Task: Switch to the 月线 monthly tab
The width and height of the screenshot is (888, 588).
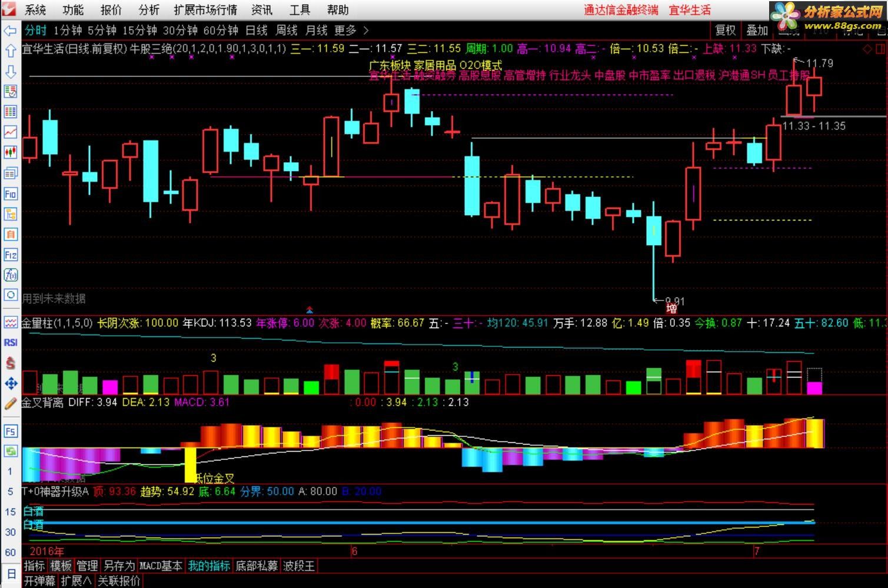Action: click(x=317, y=31)
